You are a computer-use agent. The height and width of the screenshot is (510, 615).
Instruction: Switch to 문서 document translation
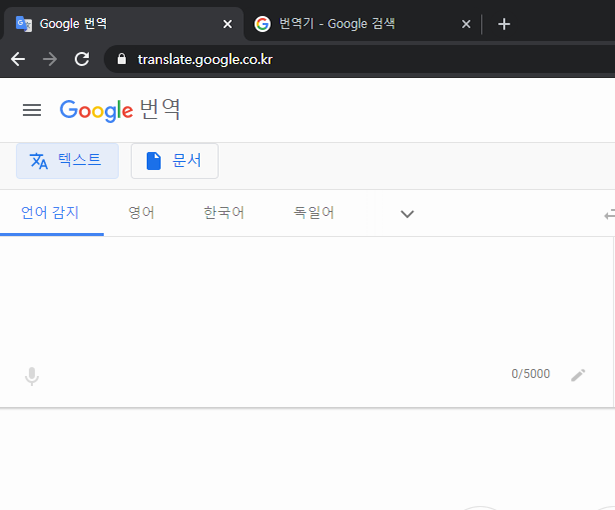pos(175,161)
